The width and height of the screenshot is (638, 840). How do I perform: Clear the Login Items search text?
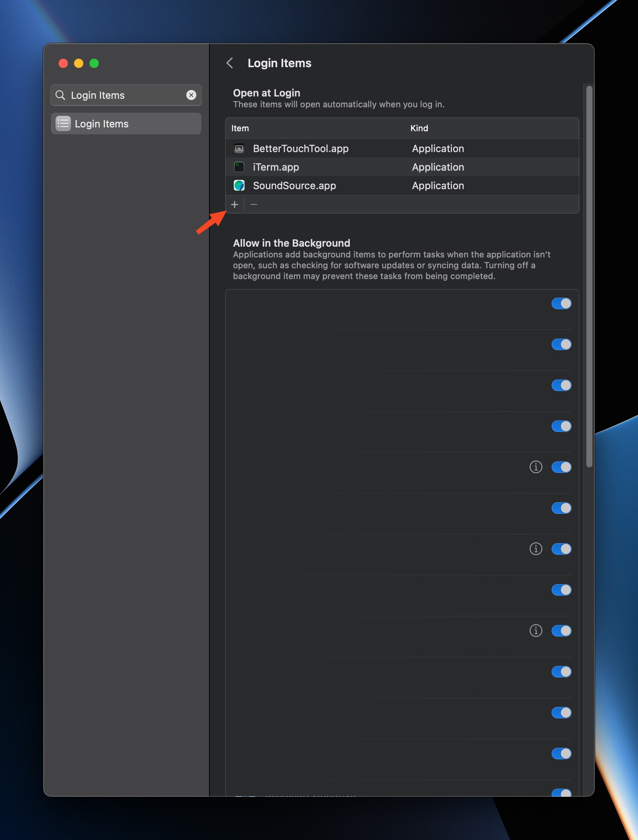(x=191, y=95)
